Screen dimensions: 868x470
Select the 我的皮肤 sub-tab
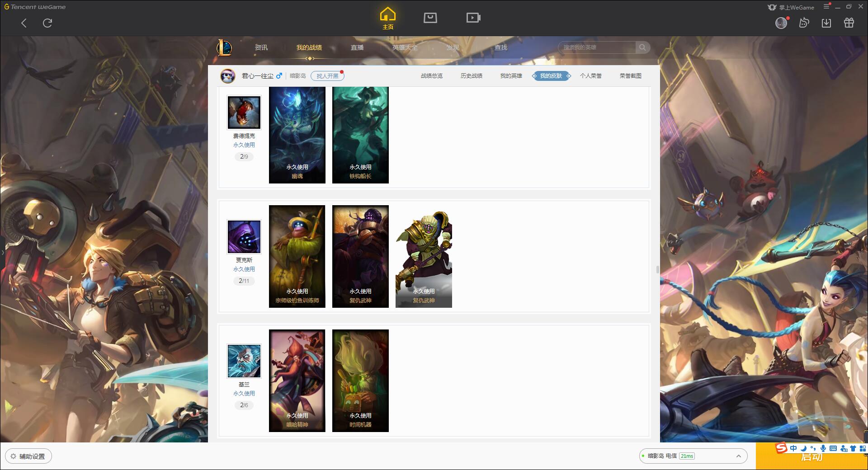coord(551,76)
